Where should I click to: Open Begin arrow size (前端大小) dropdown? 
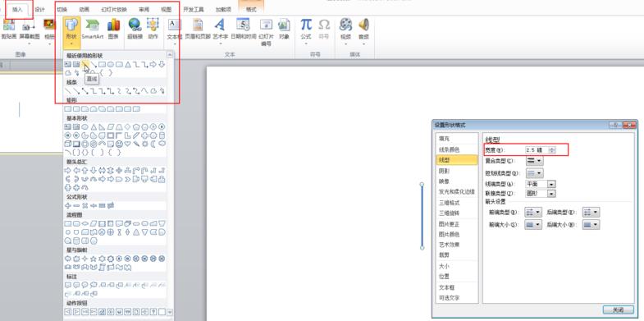[533, 224]
